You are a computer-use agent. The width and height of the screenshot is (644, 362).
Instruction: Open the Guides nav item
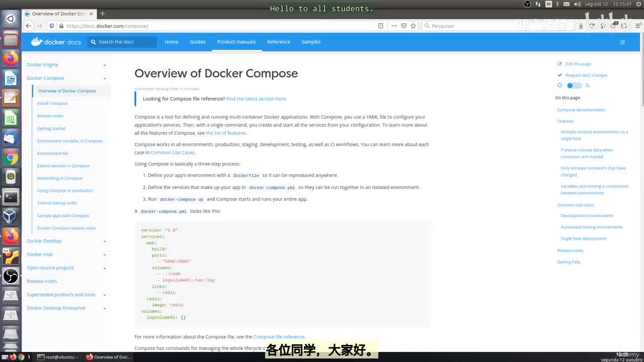click(198, 42)
